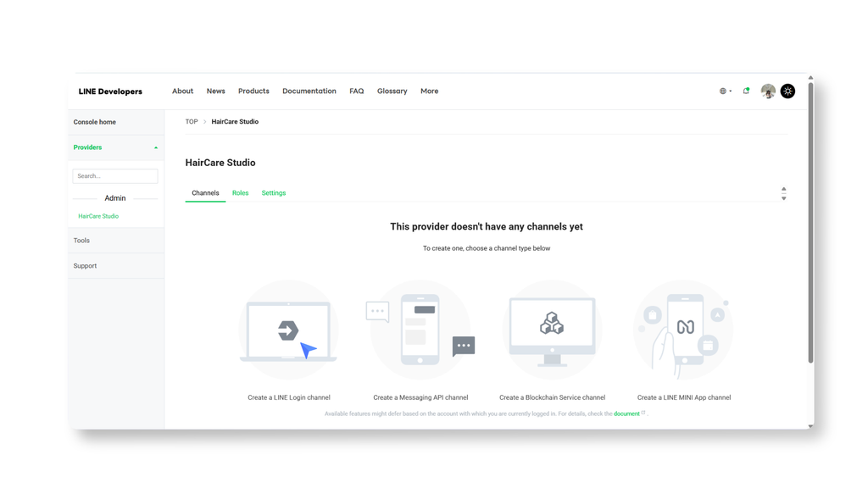868x488 pixels.
Task: Click Create a Blockchain Service channel
Action: [553, 398]
